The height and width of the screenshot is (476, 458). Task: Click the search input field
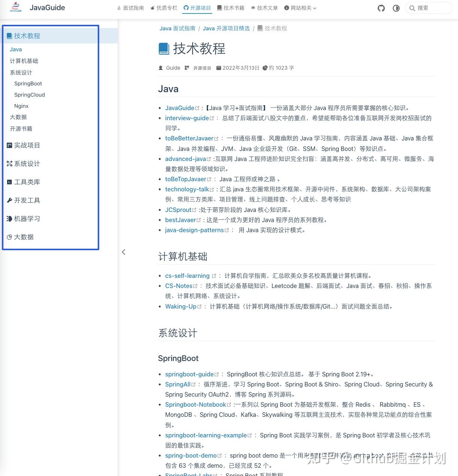tap(429, 8)
